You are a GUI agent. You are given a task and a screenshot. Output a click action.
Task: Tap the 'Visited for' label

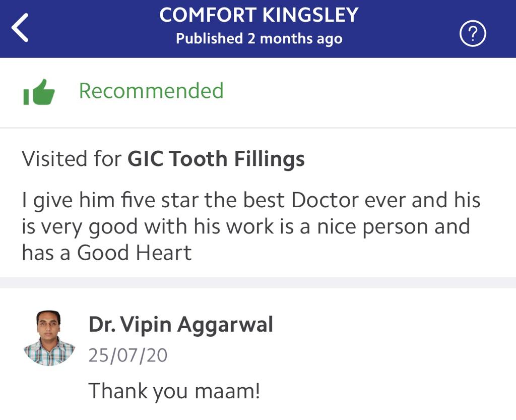click(72, 159)
